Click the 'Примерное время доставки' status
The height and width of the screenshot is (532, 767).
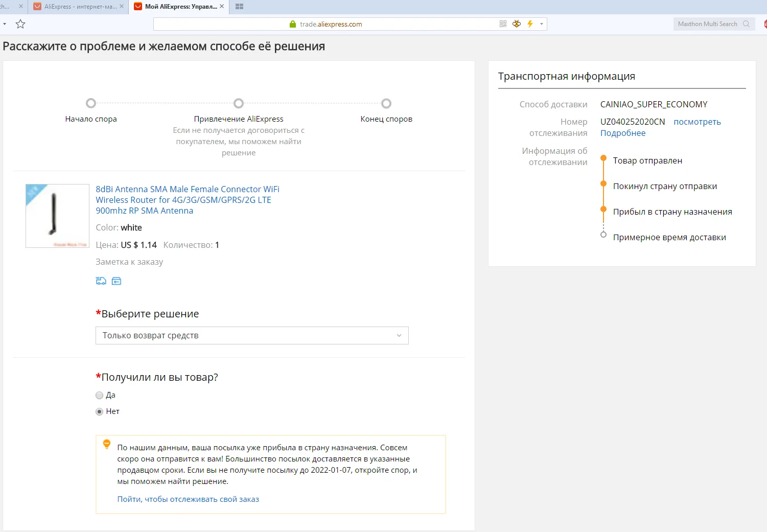coord(669,237)
